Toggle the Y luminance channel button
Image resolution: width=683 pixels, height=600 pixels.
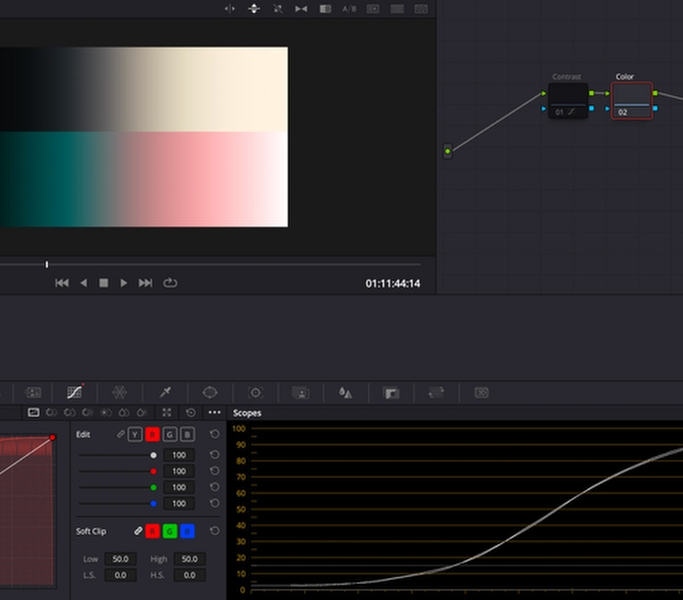click(x=135, y=434)
